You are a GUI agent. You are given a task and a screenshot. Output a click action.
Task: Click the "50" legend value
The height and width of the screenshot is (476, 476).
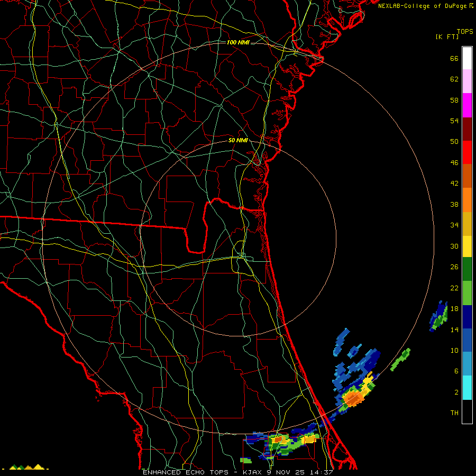click(x=454, y=141)
